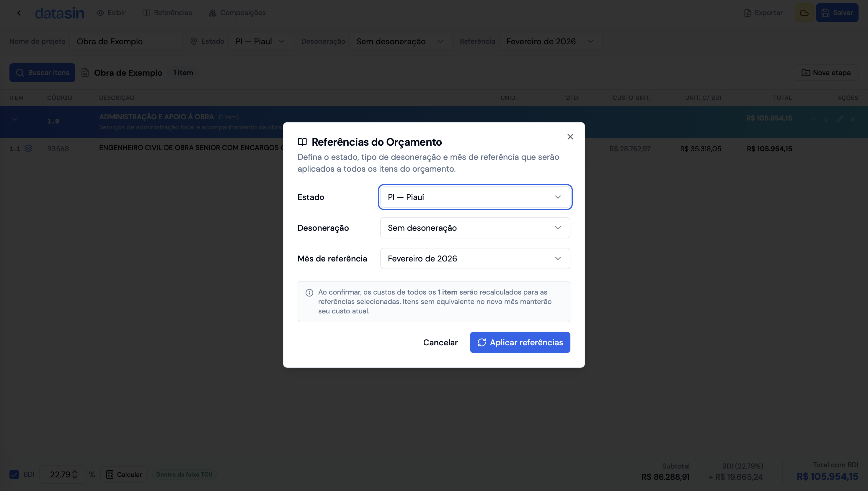
Task: Close the Referências do Orçamento dialog
Action: pyautogui.click(x=570, y=137)
